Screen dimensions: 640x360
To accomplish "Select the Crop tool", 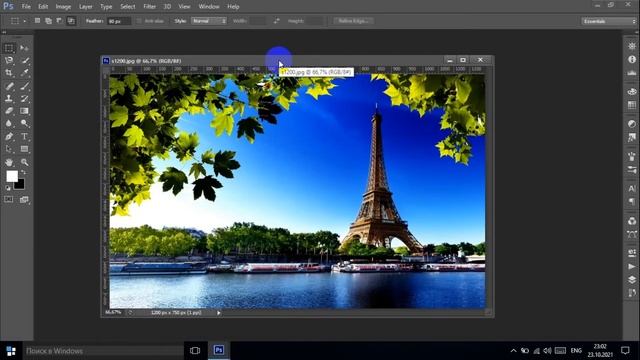I will coord(9,73).
